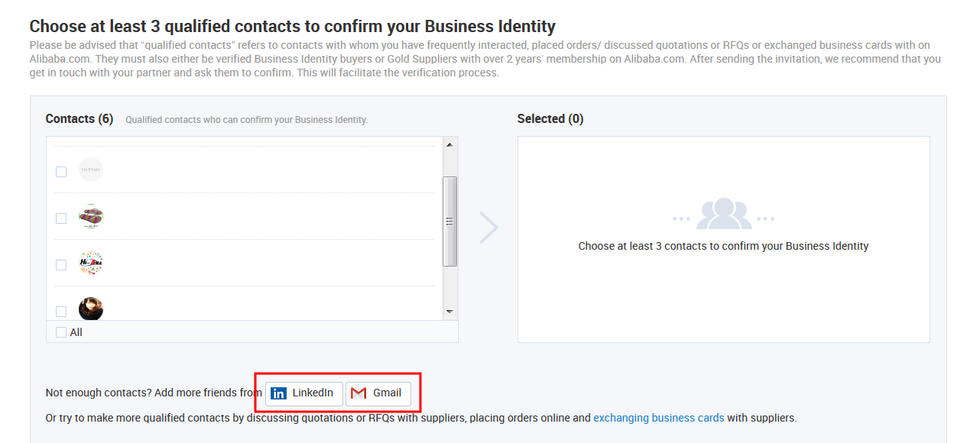Screen dimensions: 980x443
Task: Add friends from Gmail button
Action: [x=378, y=393]
